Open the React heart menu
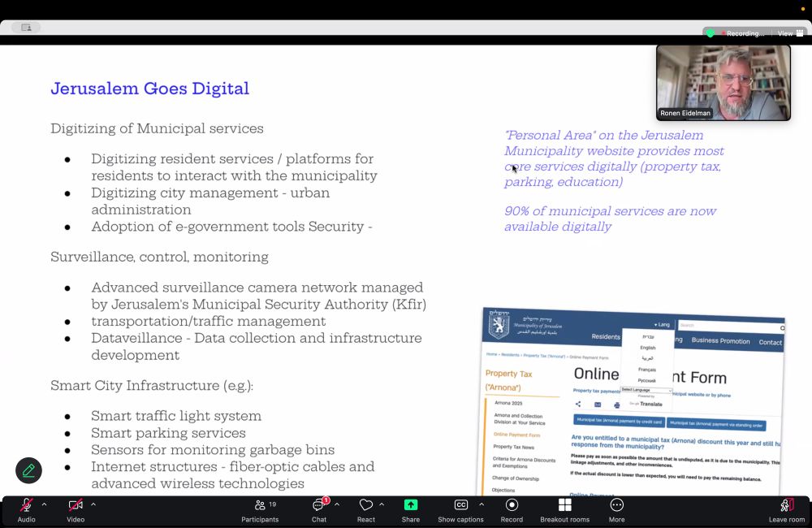Screen dimensions: 812x528 (366, 511)
